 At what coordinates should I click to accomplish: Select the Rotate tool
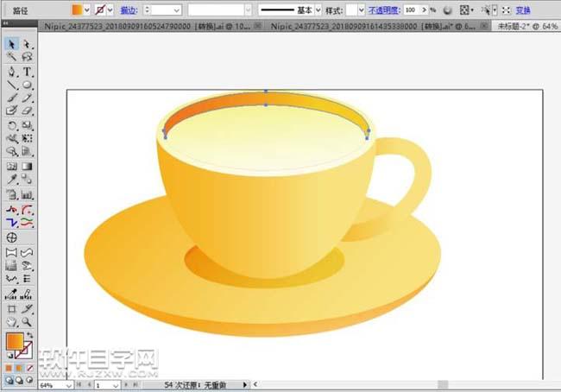12,124
